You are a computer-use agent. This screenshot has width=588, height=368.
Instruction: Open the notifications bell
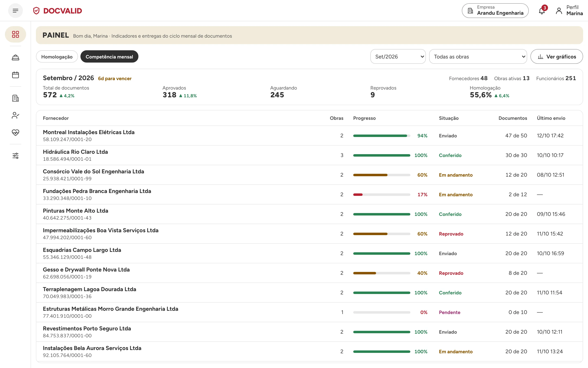[542, 11]
